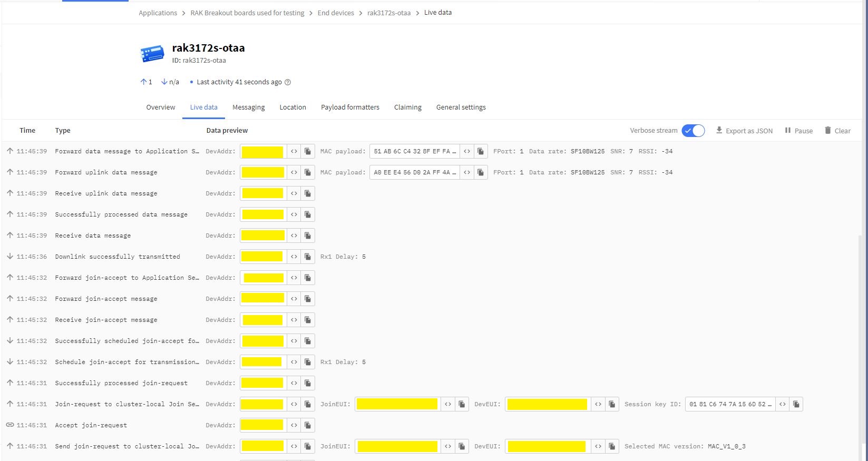Toggle the Verbose stream switch

pos(693,131)
